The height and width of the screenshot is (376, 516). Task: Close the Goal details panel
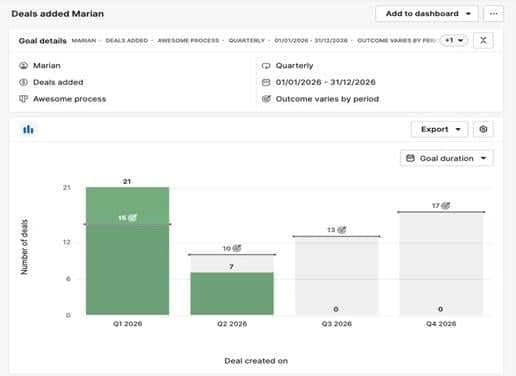click(483, 41)
